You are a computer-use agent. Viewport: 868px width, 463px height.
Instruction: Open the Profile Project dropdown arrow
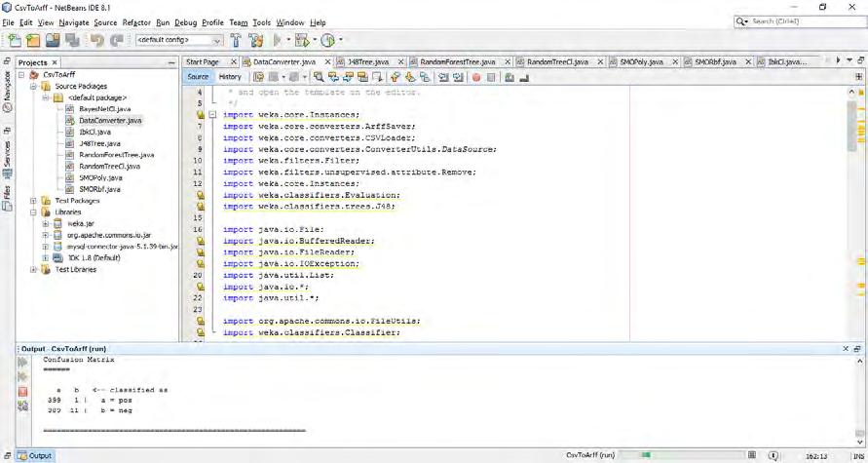340,40
